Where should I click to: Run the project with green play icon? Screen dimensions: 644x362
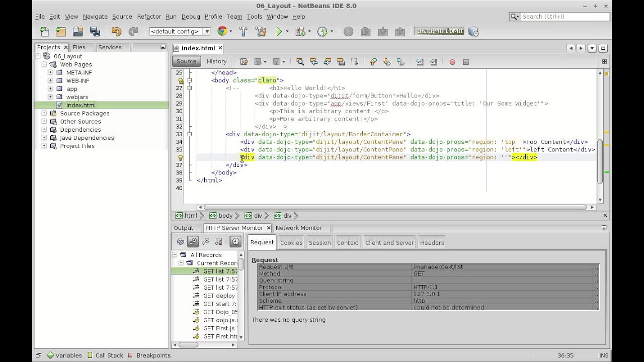279,32
